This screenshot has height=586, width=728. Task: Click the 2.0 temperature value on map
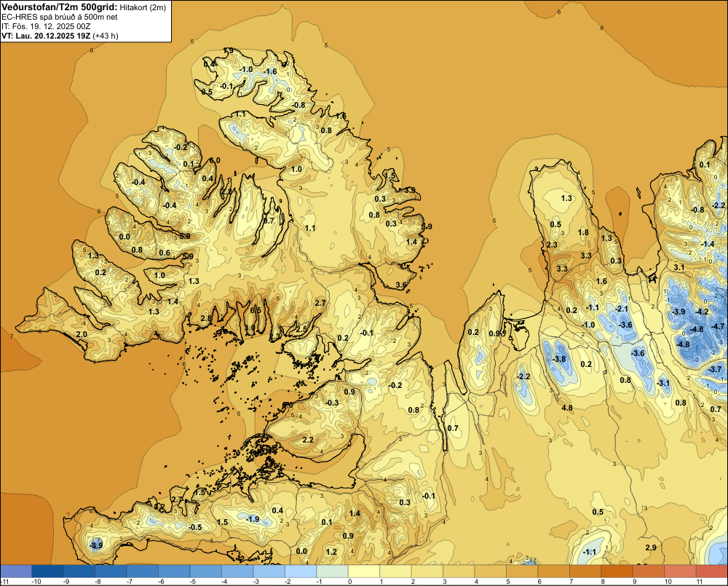82,334
